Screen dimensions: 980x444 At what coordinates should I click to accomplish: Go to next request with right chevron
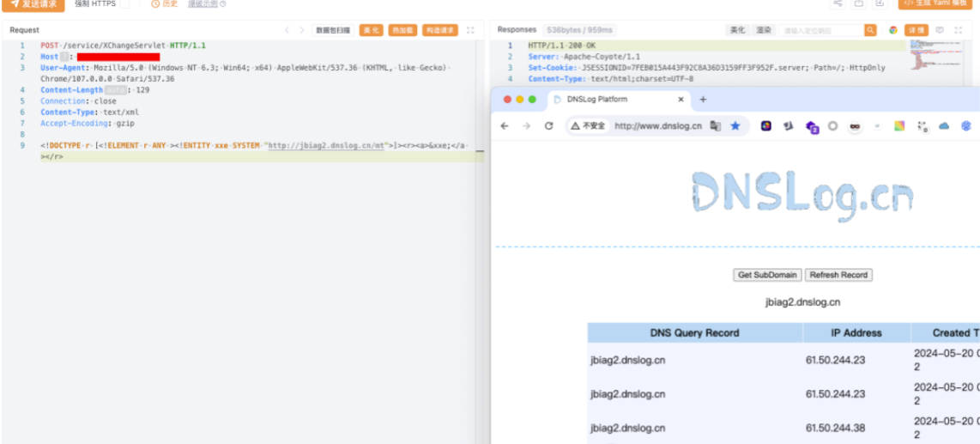point(302,30)
